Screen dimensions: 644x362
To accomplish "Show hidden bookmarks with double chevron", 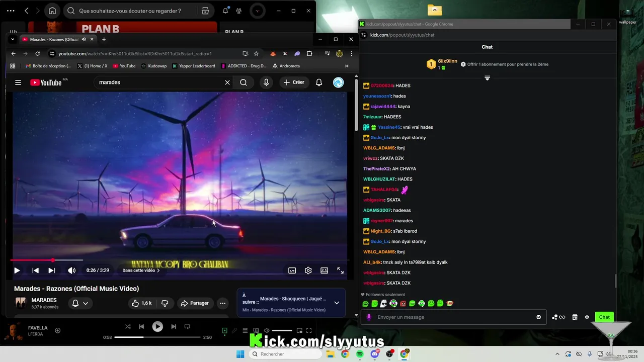I will click(x=346, y=66).
